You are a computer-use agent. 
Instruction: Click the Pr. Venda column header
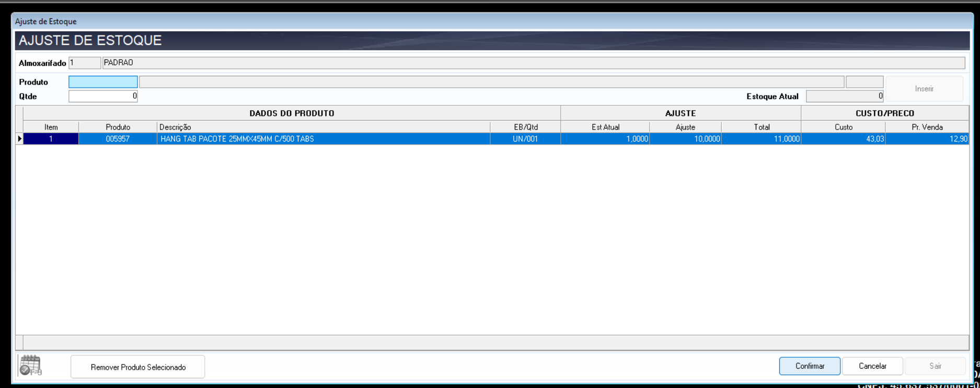(x=927, y=127)
